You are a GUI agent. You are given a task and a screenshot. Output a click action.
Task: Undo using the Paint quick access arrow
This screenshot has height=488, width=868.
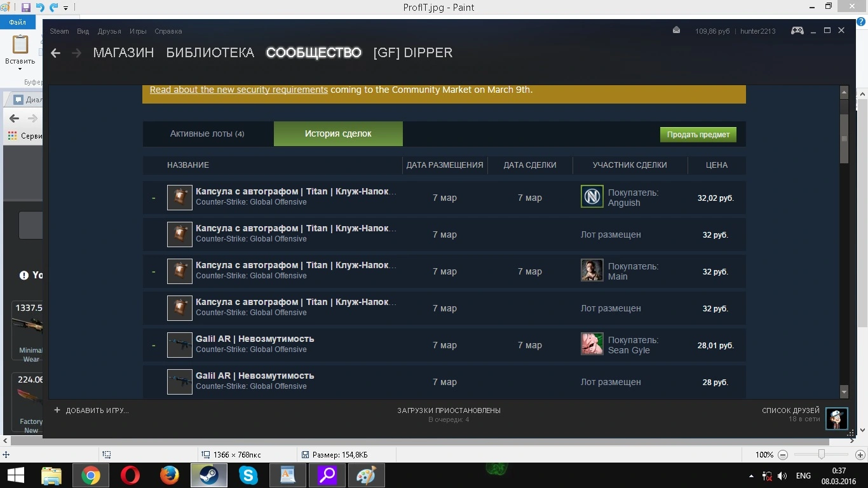pyautogui.click(x=40, y=8)
